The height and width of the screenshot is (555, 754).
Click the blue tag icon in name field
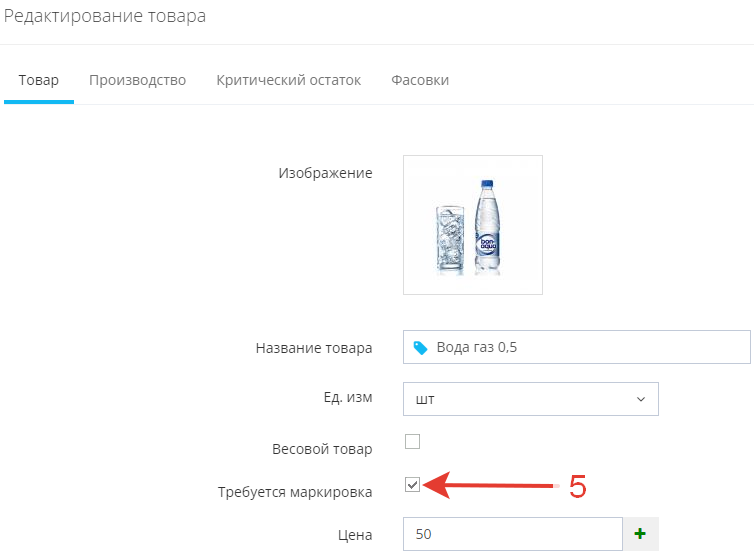point(420,348)
